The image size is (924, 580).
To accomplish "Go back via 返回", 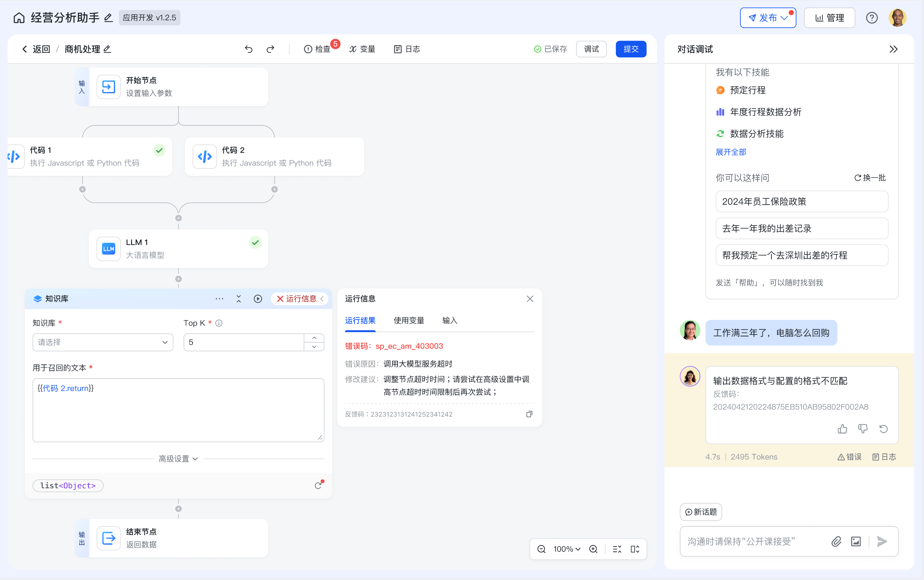I will [36, 49].
